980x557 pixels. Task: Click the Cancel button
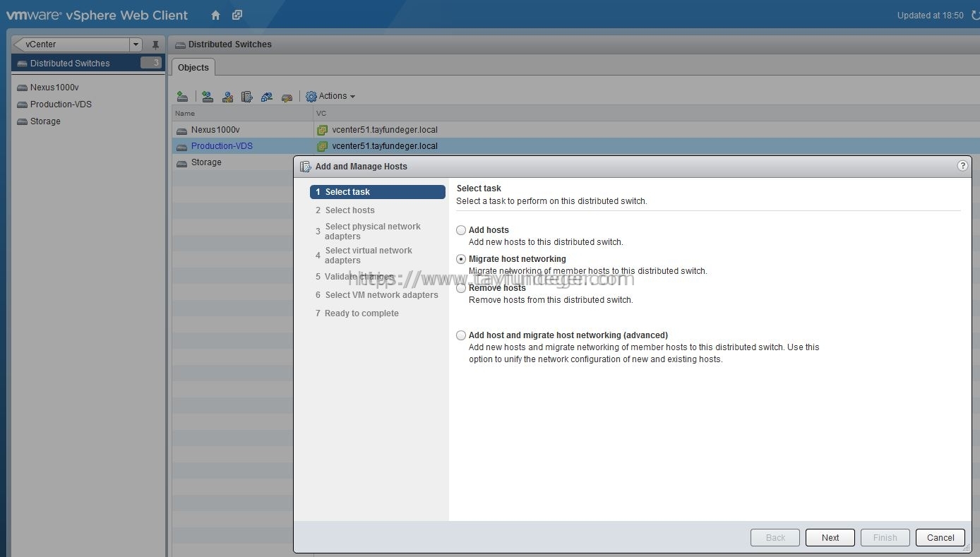(x=940, y=537)
